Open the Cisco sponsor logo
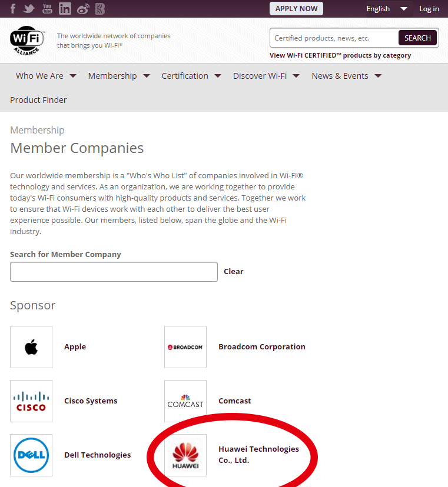 (31, 401)
